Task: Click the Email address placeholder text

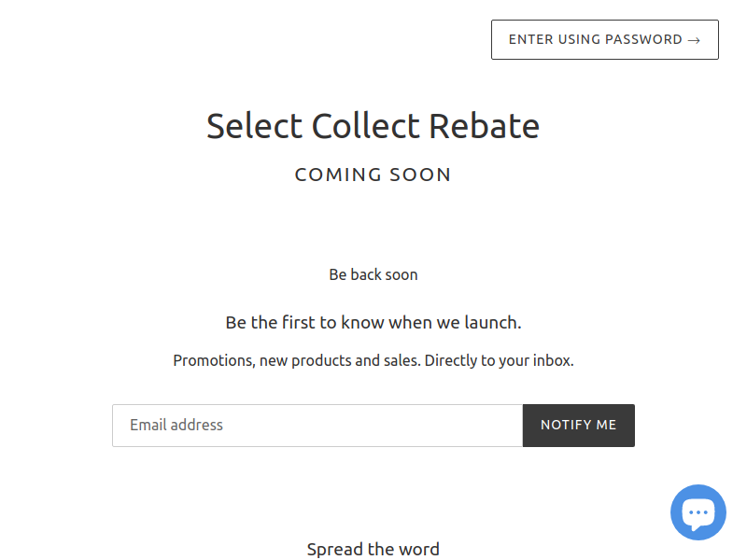Action: click(176, 426)
